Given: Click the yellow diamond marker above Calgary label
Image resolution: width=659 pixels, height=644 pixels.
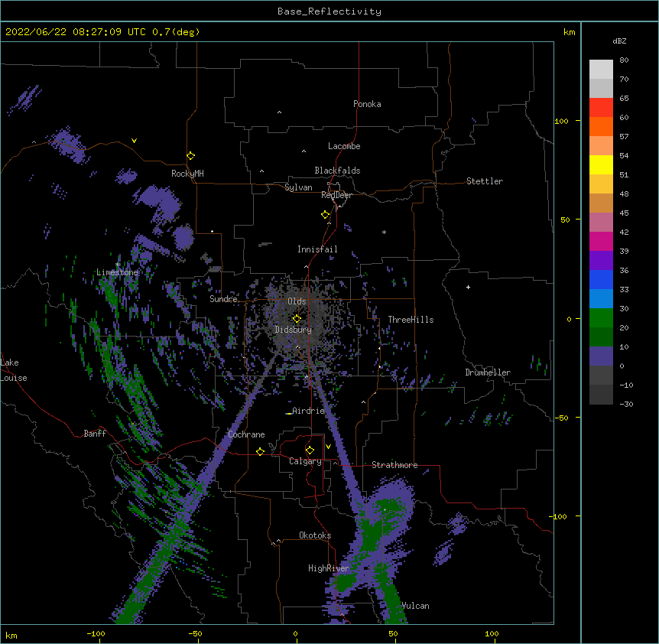Looking at the screenshot, I should [310, 450].
